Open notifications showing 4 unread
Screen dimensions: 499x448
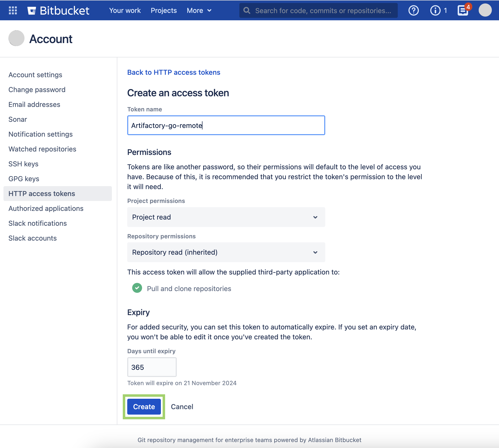coord(463,10)
